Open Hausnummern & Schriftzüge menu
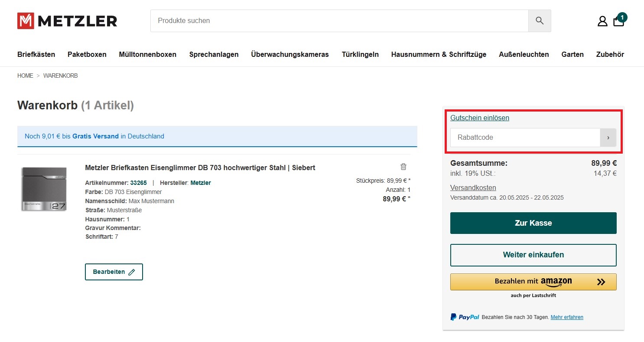644x342 pixels. [x=439, y=55]
